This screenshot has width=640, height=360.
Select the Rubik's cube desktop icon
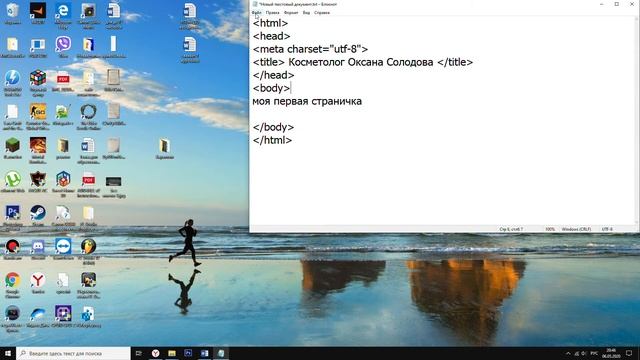point(38,83)
